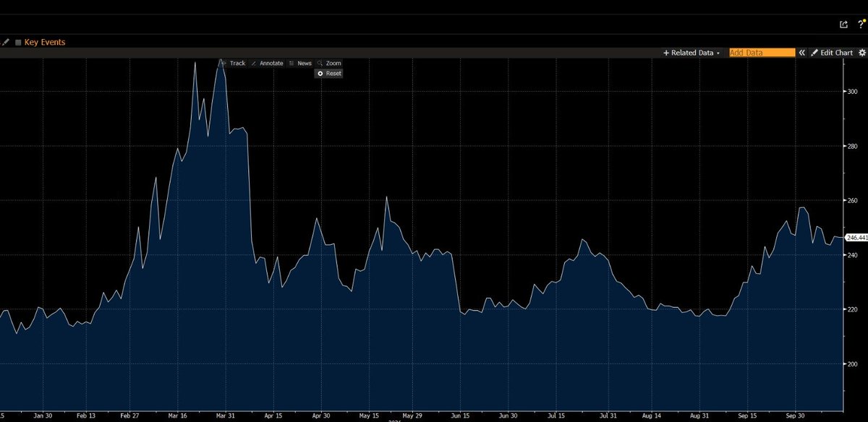868x422 pixels.
Task: Click the Apr 30 date label
Action: tap(320, 417)
